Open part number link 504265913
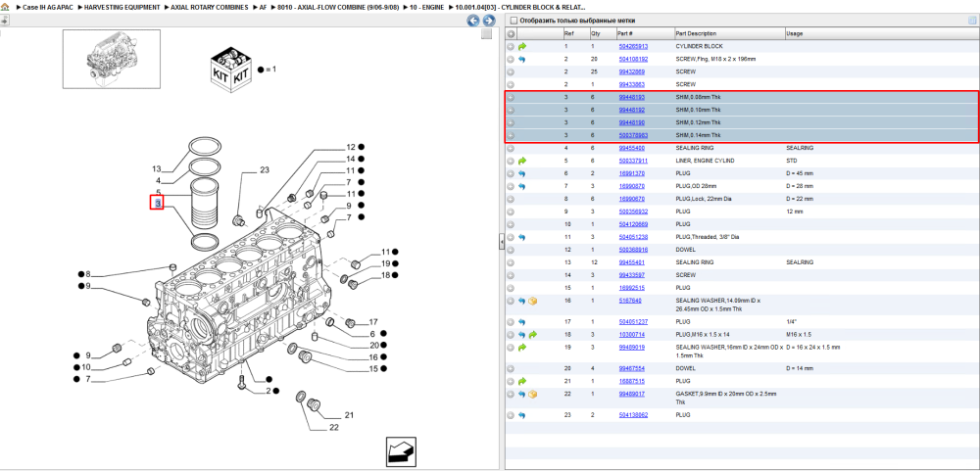The height and width of the screenshot is (471, 980). tap(633, 46)
